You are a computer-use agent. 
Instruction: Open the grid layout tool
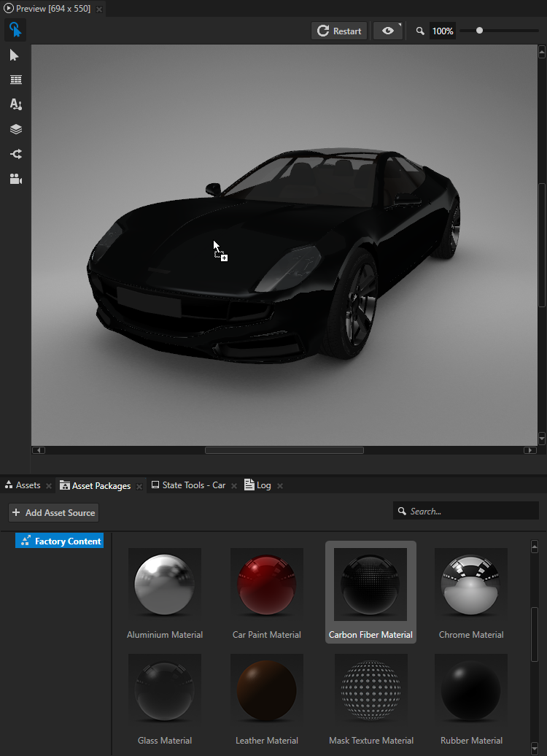pyautogui.click(x=16, y=80)
